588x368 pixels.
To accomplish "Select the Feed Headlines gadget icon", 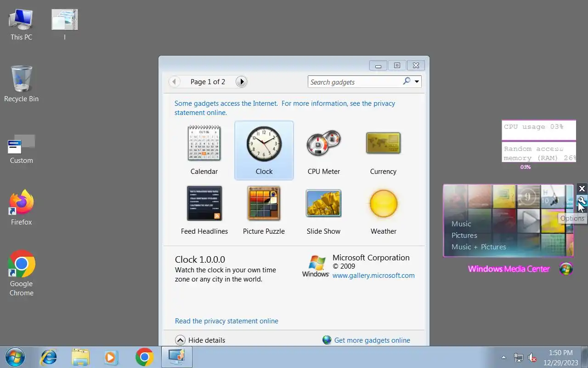I will click(204, 203).
